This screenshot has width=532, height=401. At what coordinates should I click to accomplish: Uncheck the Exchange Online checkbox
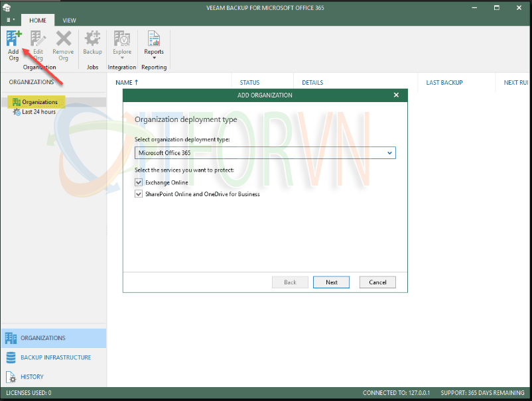coord(139,182)
